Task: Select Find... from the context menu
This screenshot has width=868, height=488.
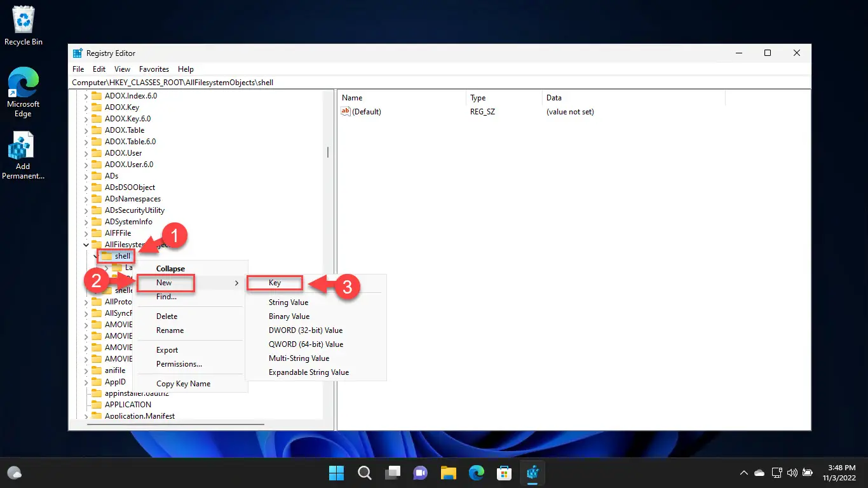Action: pyautogui.click(x=190, y=297)
